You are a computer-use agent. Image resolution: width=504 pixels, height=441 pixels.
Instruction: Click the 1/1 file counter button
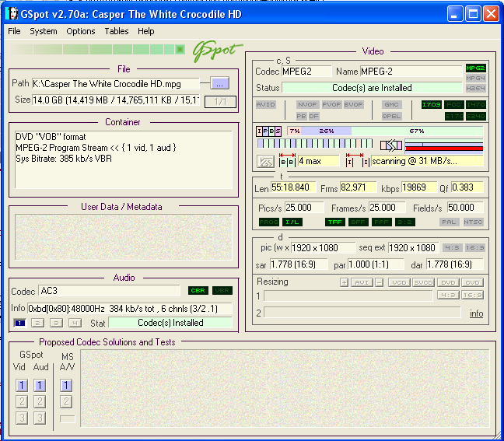[x=221, y=102]
